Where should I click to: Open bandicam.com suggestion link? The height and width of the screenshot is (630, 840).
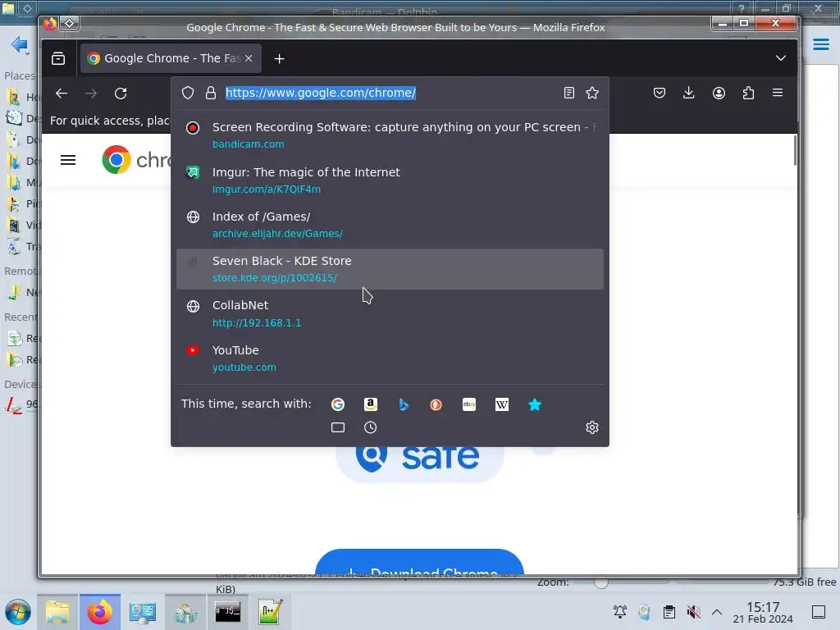[249, 144]
